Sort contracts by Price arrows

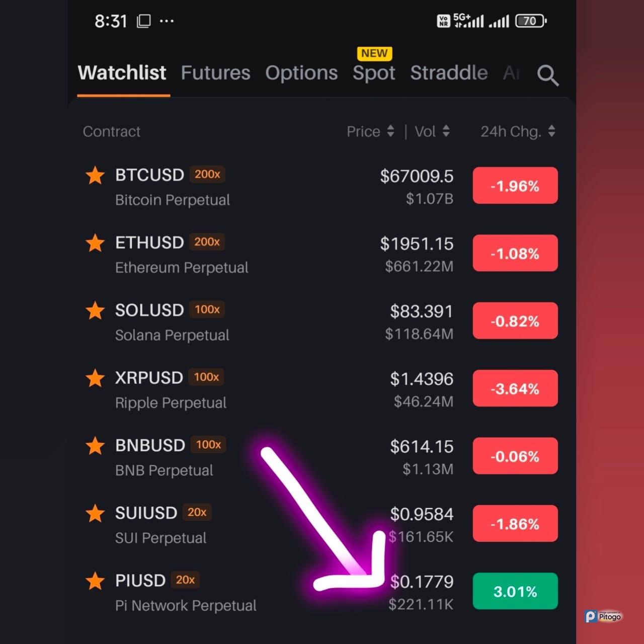pos(390,131)
